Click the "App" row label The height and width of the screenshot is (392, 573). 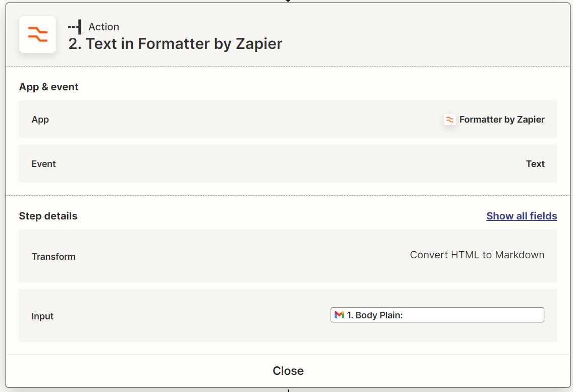pyautogui.click(x=40, y=120)
